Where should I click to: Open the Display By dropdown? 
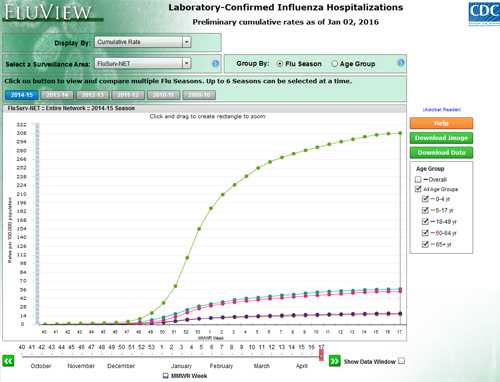(143, 42)
